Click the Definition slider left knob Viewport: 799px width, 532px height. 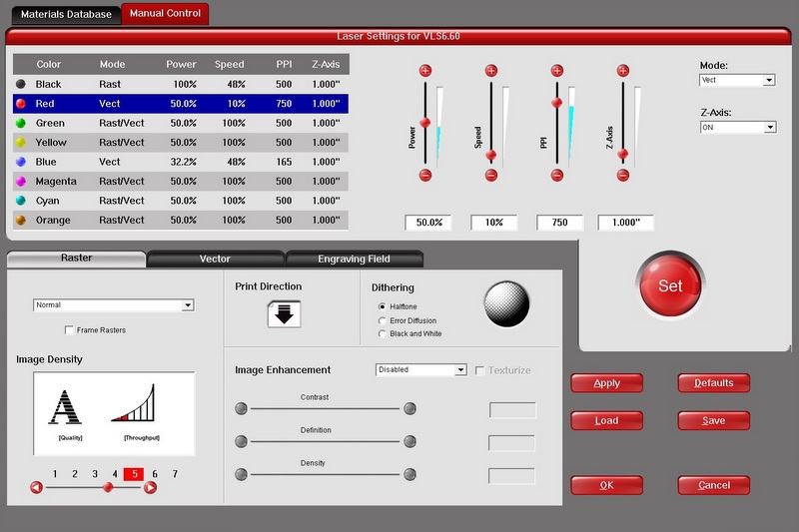241,441
